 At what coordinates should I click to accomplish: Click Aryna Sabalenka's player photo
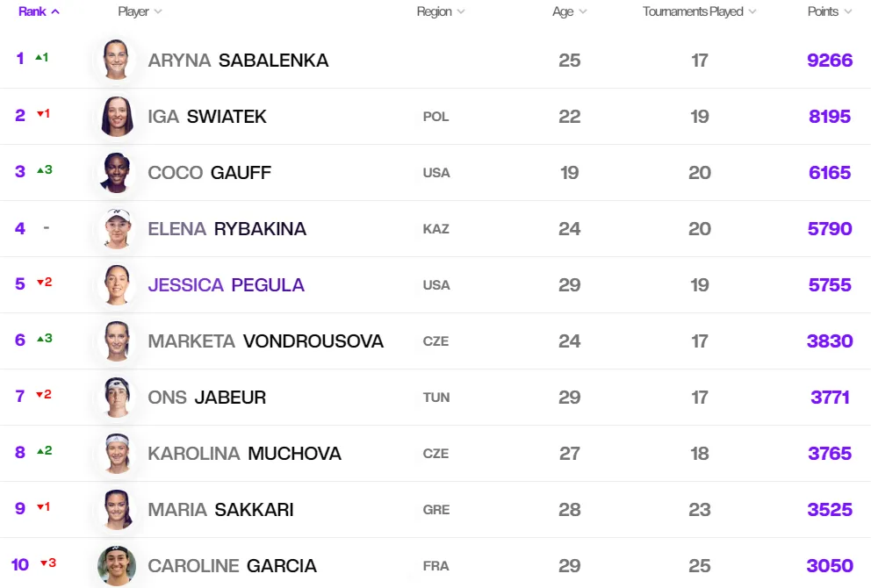click(116, 60)
